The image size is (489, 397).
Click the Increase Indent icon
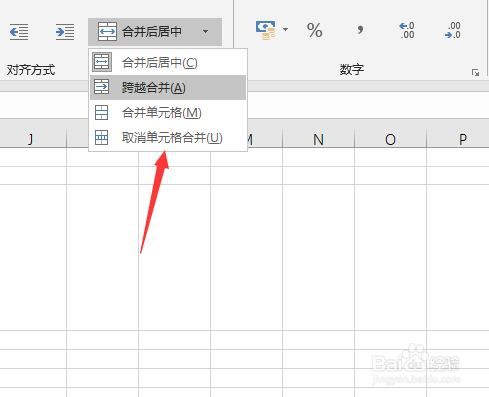(65, 32)
